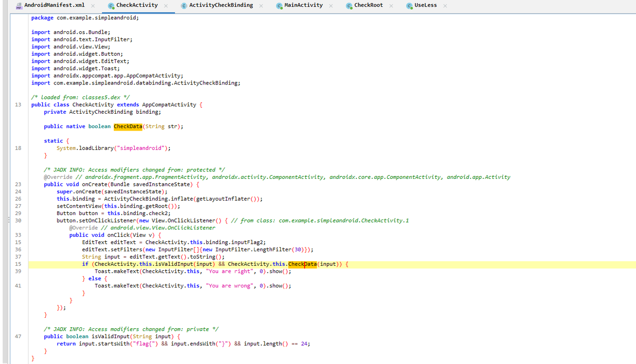Close the CheckActivity tab
The width and height of the screenshot is (636, 364).
tap(165, 6)
